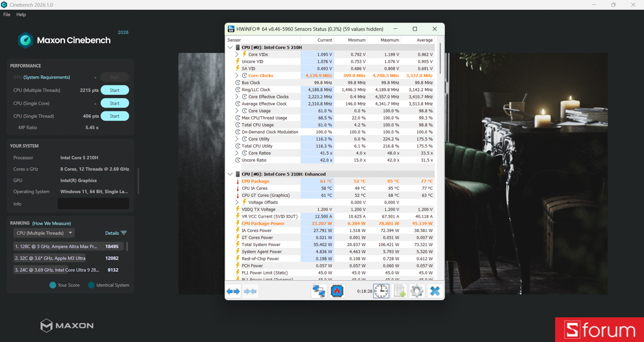The image size is (644, 342).
Task: Click the CPU Package thermometer icon
Action: tap(238, 181)
